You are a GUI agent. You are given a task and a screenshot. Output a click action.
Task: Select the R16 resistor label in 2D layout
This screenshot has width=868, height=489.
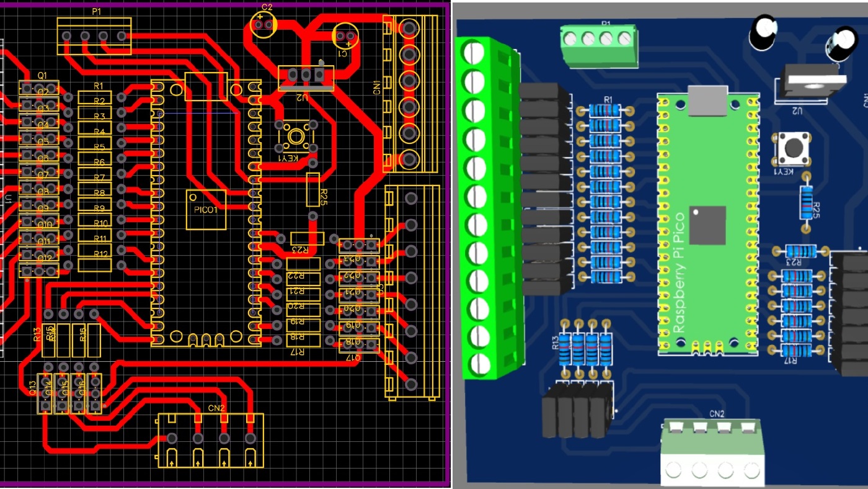pyautogui.click(x=82, y=336)
